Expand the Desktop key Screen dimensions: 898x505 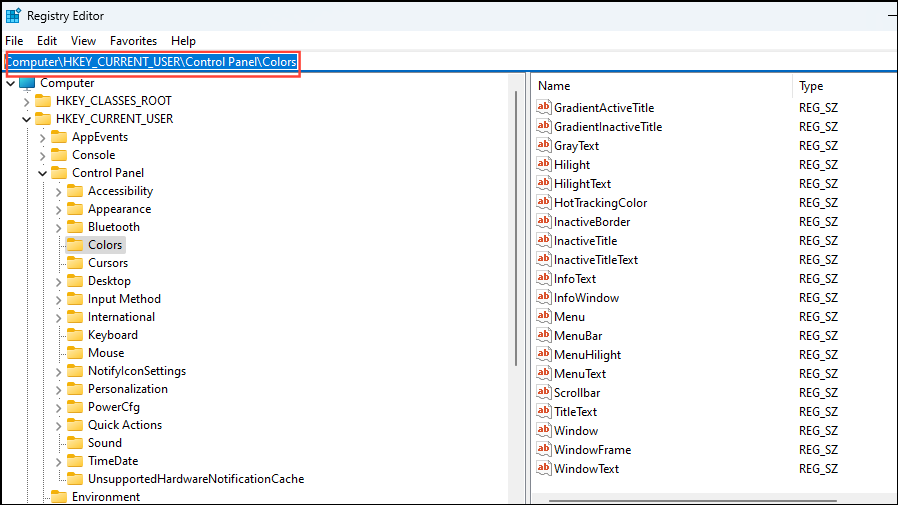[x=58, y=282]
